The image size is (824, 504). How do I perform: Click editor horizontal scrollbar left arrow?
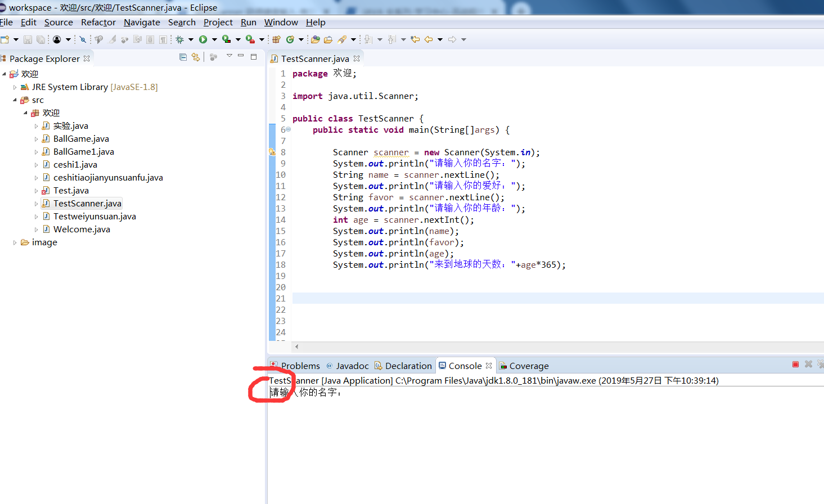tap(296, 346)
